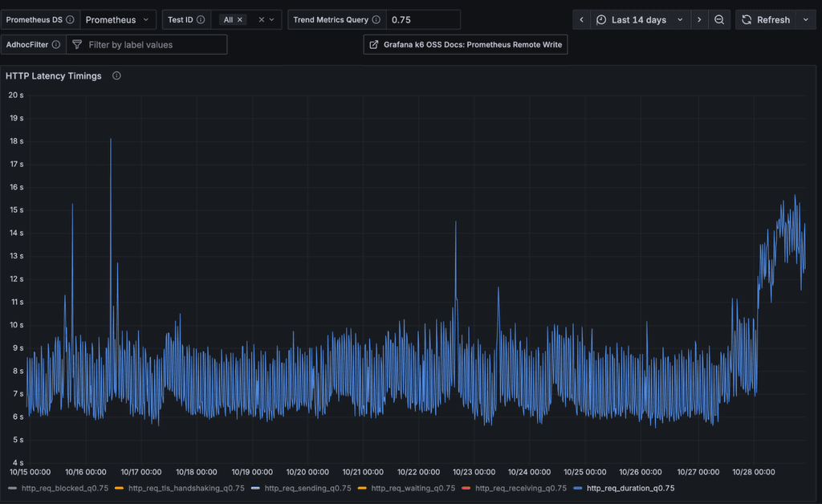This screenshot has height=504, width=822.
Task: Click the info icon beside Trend Metrics Query
Action: 376,19
